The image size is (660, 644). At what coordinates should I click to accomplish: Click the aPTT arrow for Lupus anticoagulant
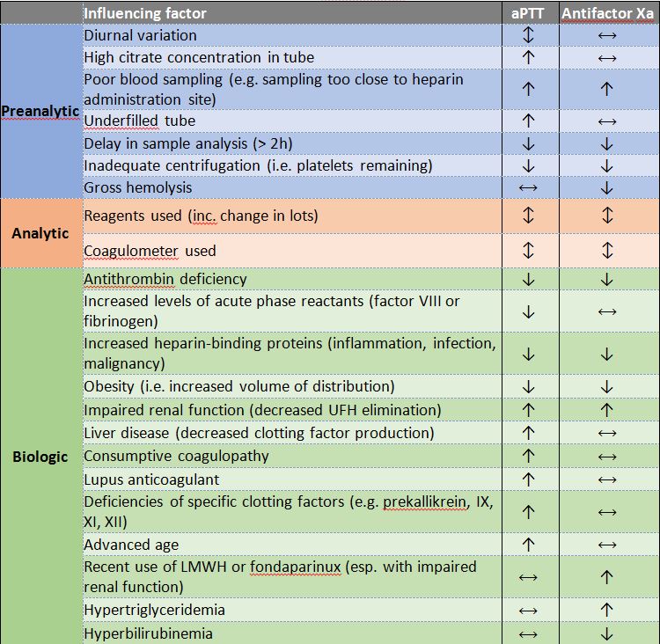coord(528,479)
